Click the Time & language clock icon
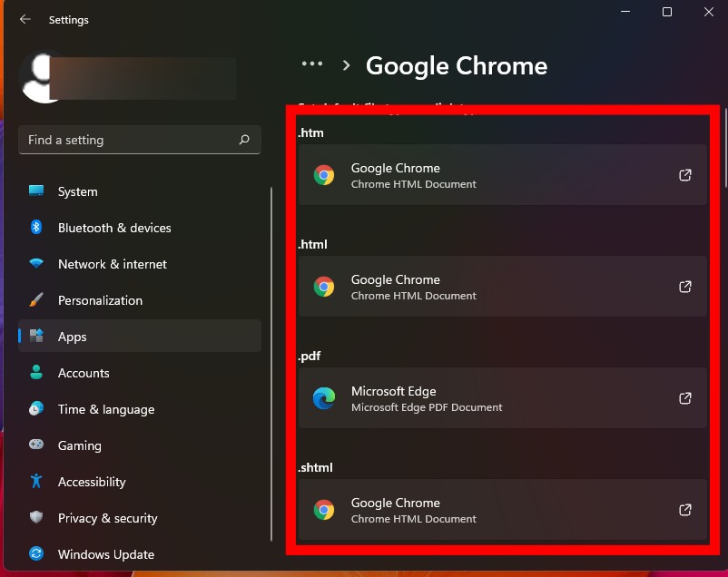The height and width of the screenshot is (577, 728). 36,408
